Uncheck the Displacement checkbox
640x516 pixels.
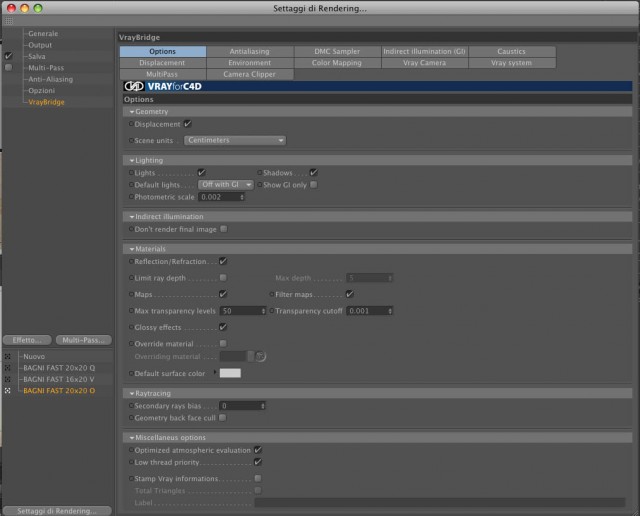point(188,124)
